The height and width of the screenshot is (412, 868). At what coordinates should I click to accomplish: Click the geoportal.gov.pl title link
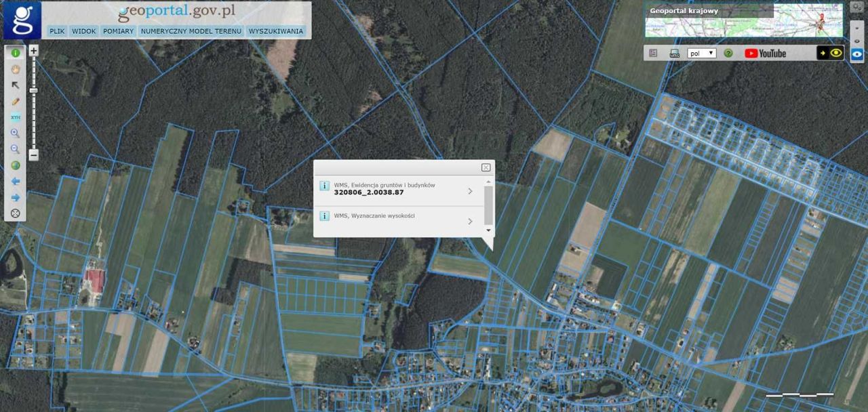tap(176, 12)
